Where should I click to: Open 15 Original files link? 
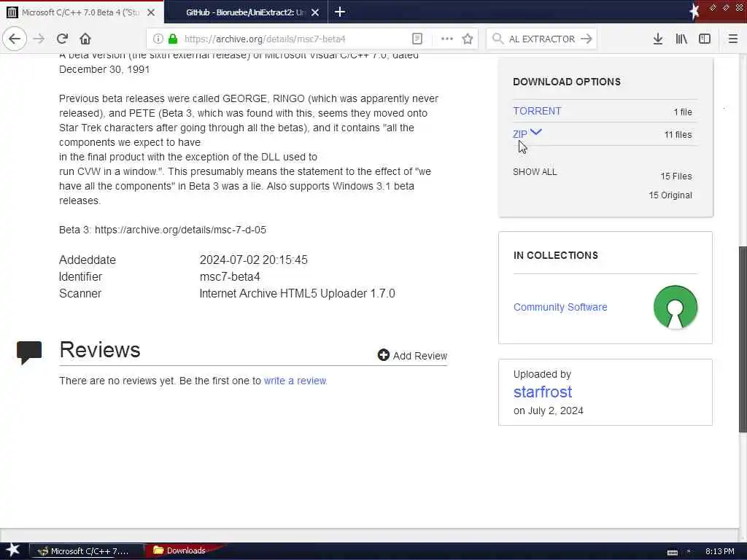670,195
